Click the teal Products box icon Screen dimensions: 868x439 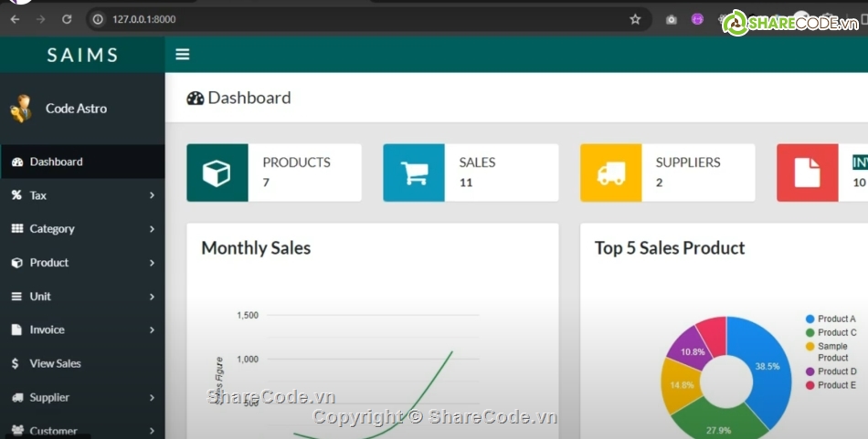217,172
